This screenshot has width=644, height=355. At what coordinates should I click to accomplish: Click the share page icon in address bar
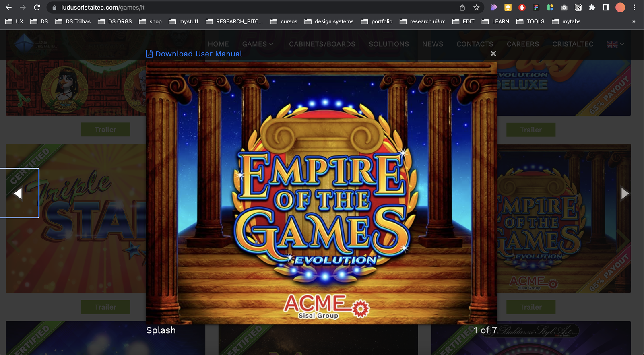462,7
